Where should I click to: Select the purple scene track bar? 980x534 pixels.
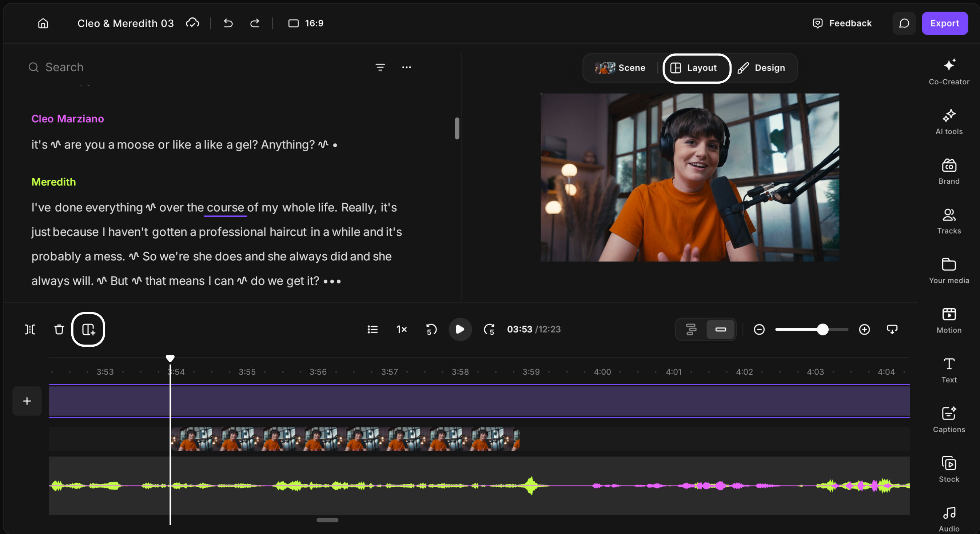(479, 401)
